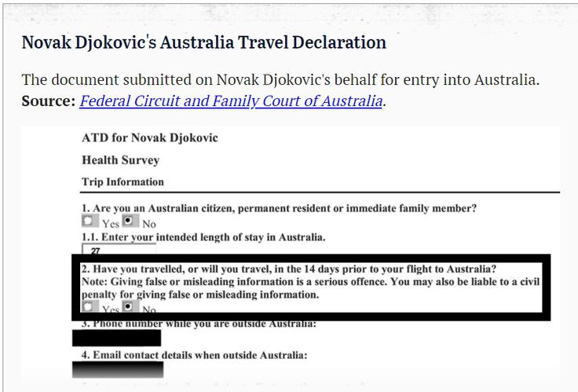Click question 2 about travel before flight
578x392 pixels.
[289, 269]
